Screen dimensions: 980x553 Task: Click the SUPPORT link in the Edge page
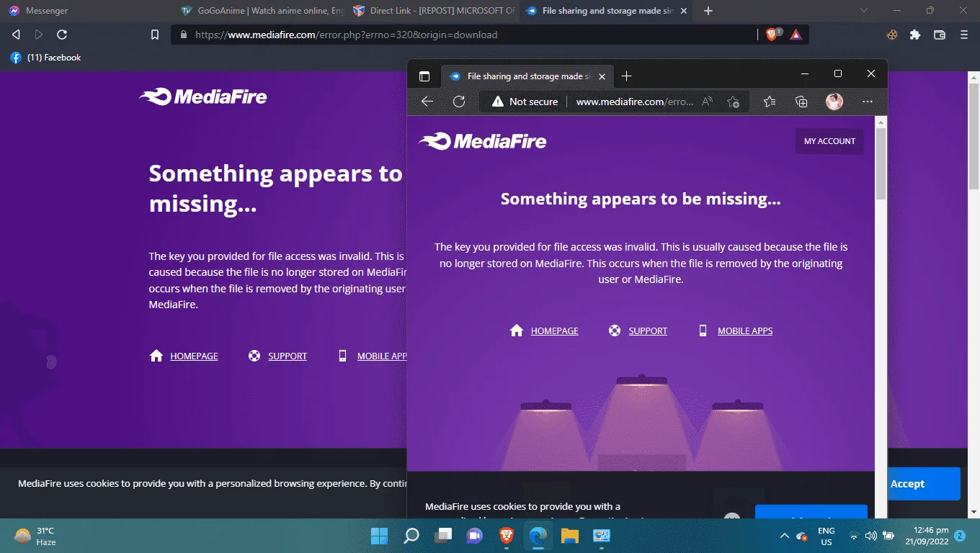pos(648,331)
